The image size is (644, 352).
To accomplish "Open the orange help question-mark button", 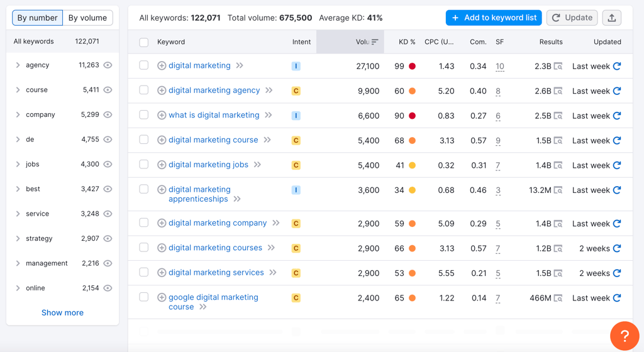I will (625, 336).
